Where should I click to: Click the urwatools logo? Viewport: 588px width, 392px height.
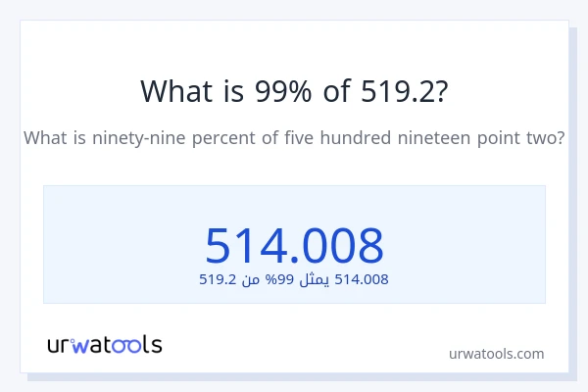pos(105,344)
